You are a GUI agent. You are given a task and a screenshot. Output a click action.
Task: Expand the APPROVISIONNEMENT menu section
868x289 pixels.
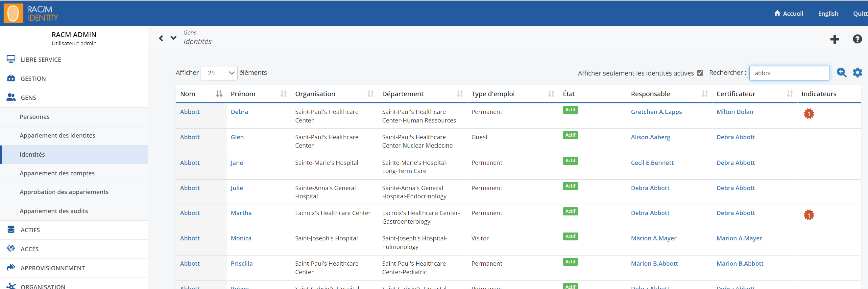74,268
